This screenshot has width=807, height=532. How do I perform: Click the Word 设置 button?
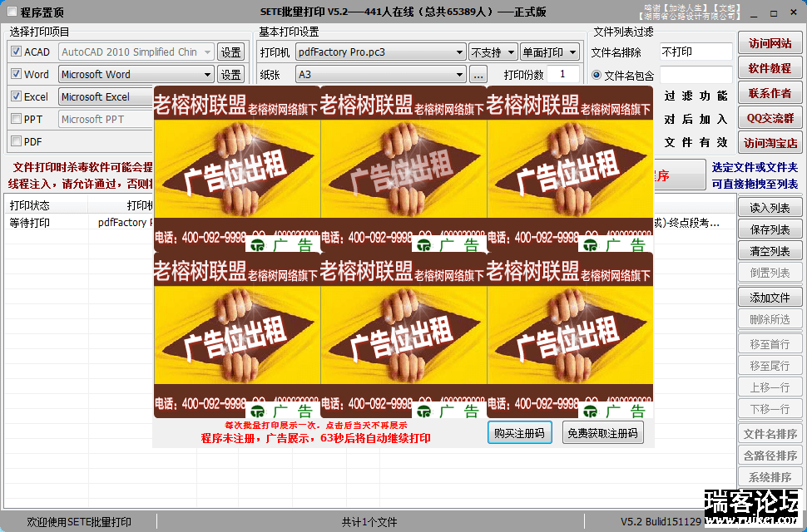pyautogui.click(x=230, y=75)
